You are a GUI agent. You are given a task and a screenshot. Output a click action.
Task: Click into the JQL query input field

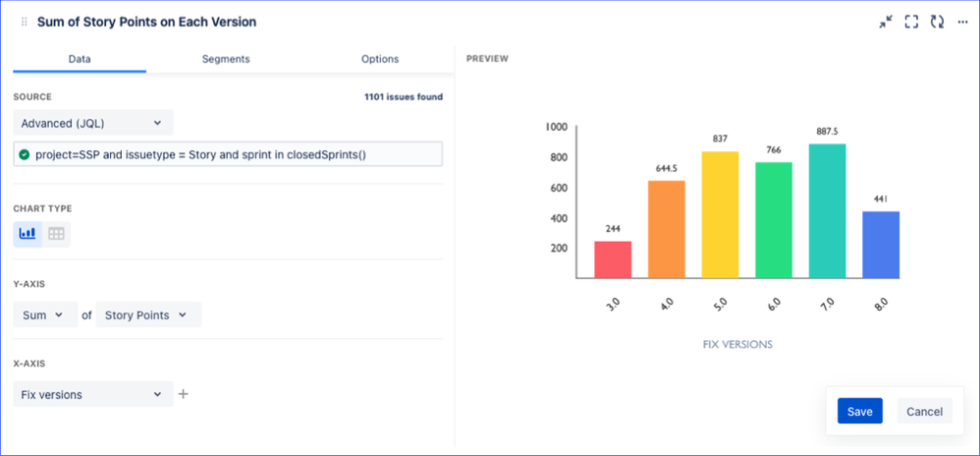tap(228, 154)
